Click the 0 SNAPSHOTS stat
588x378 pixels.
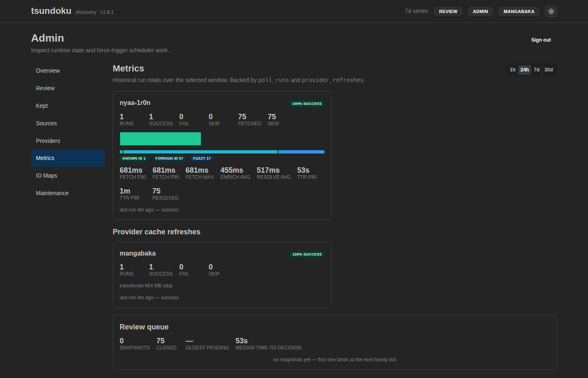[x=135, y=344]
